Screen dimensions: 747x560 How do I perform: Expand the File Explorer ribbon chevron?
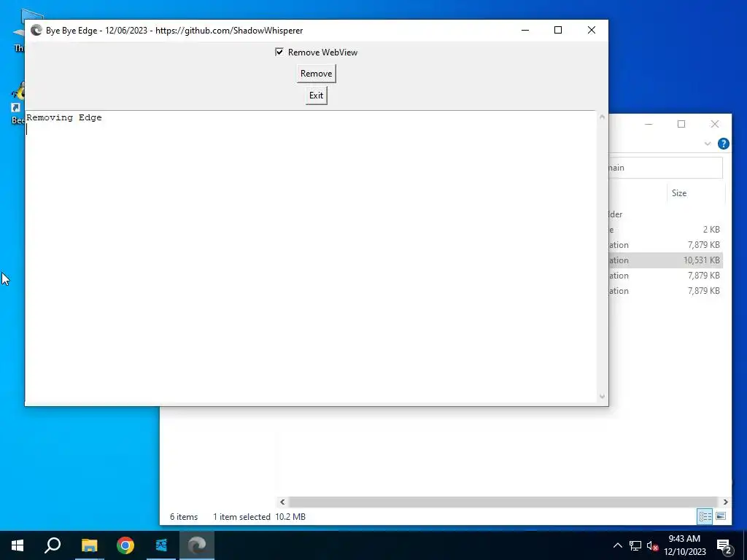pos(708,144)
